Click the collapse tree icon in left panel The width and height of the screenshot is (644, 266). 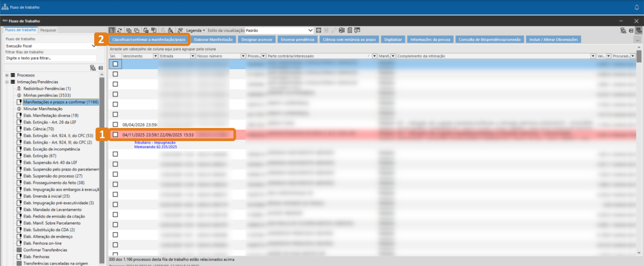click(100, 68)
